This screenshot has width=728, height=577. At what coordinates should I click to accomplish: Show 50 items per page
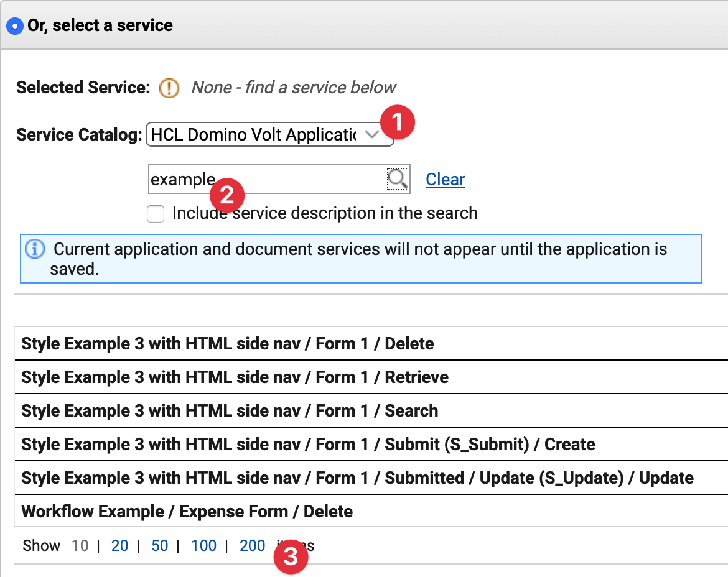[x=159, y=545]
